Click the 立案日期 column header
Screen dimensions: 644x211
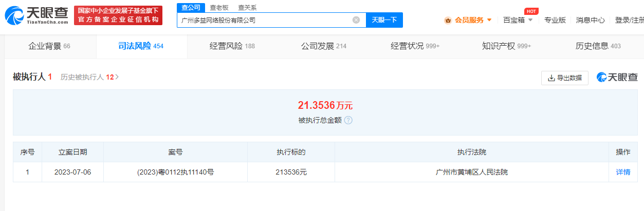point(72,152)
